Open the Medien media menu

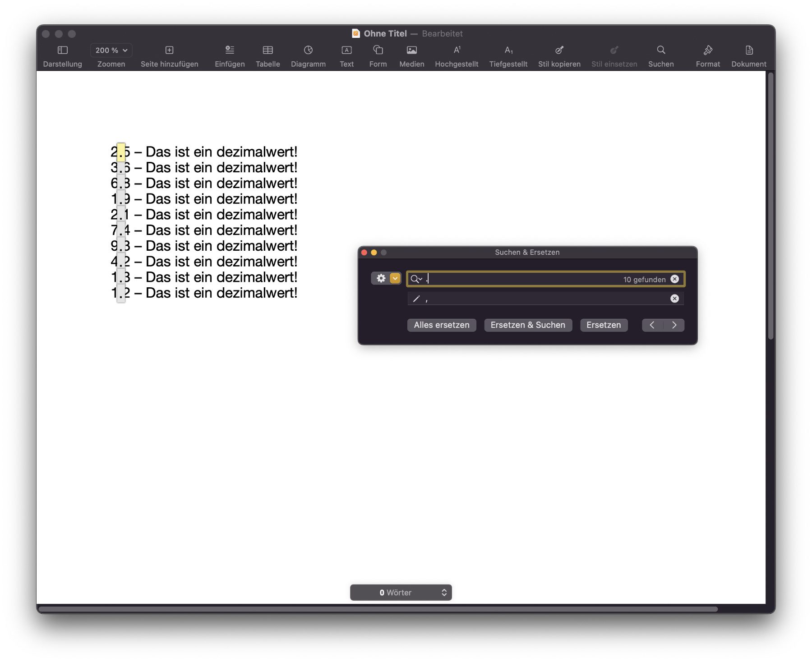tap(411, 56)
